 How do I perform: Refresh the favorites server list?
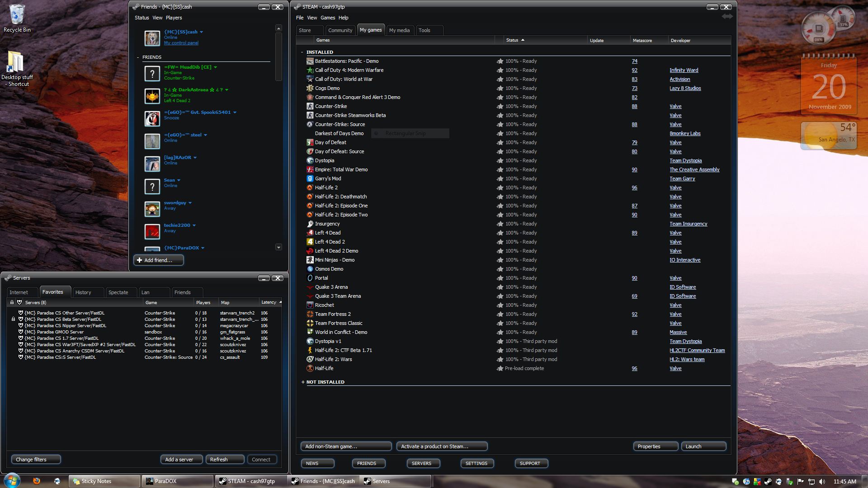tap(225, 460)
